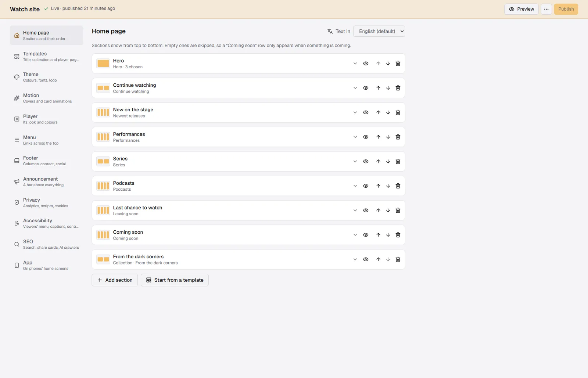Delete the Last chance to watch section
Viewport: 588px width, 378px height.
pos(398,210)
